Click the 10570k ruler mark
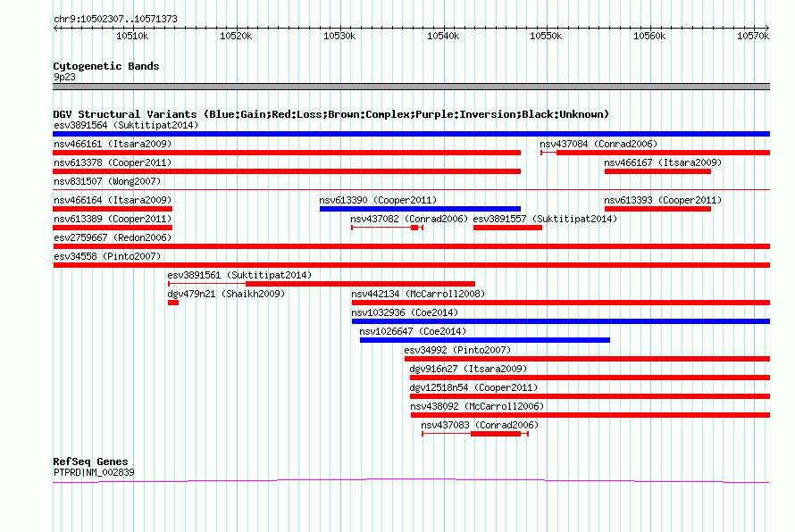 pos(753,36)
